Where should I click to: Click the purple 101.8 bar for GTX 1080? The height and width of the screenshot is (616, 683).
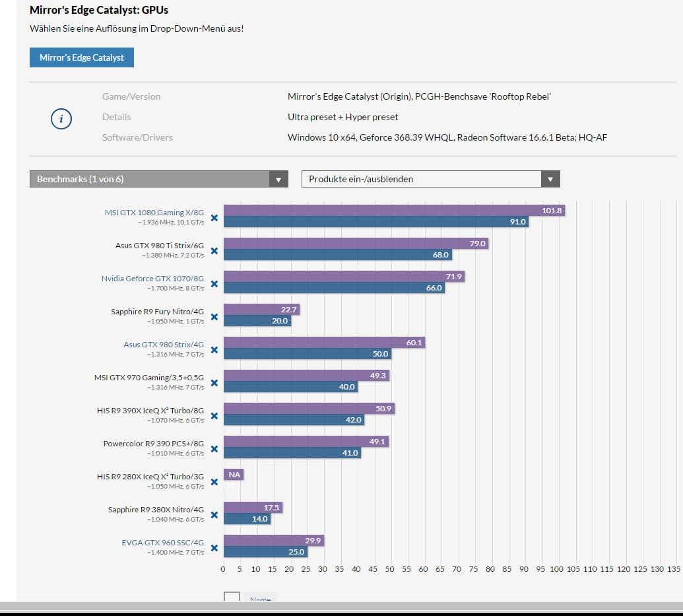(394, 211)
